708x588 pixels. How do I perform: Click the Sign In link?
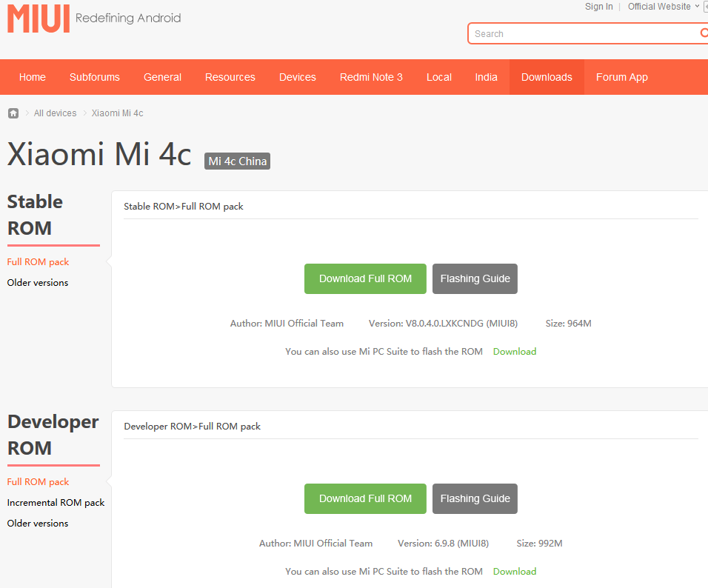(x=598, y=7)
